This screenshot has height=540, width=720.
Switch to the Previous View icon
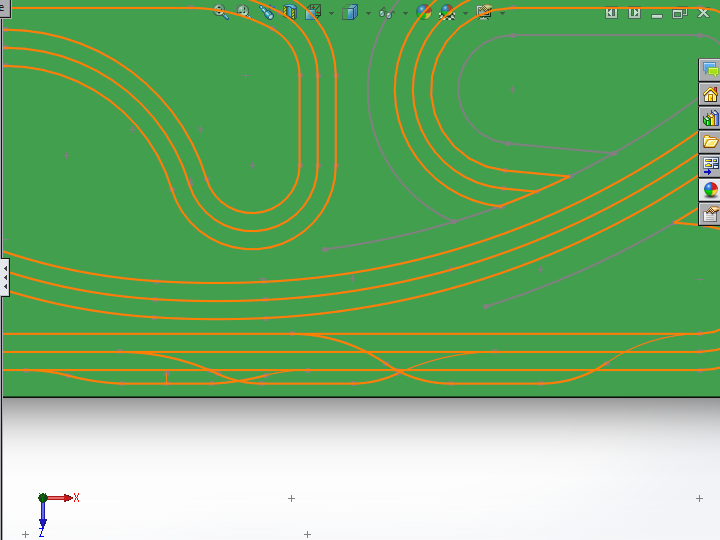coord(267,12)
